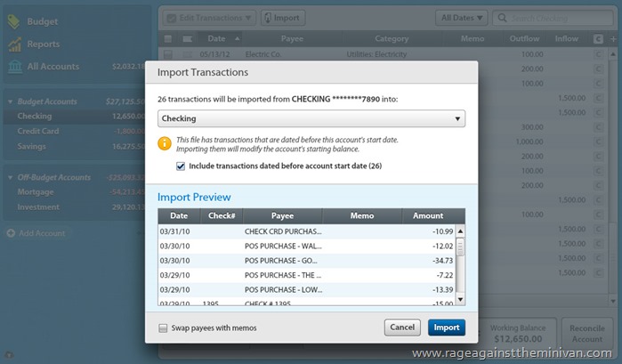Click the Add Account button label
Image resolution: width=622 pixels, height=364 pixels.
tap(42, 233)
